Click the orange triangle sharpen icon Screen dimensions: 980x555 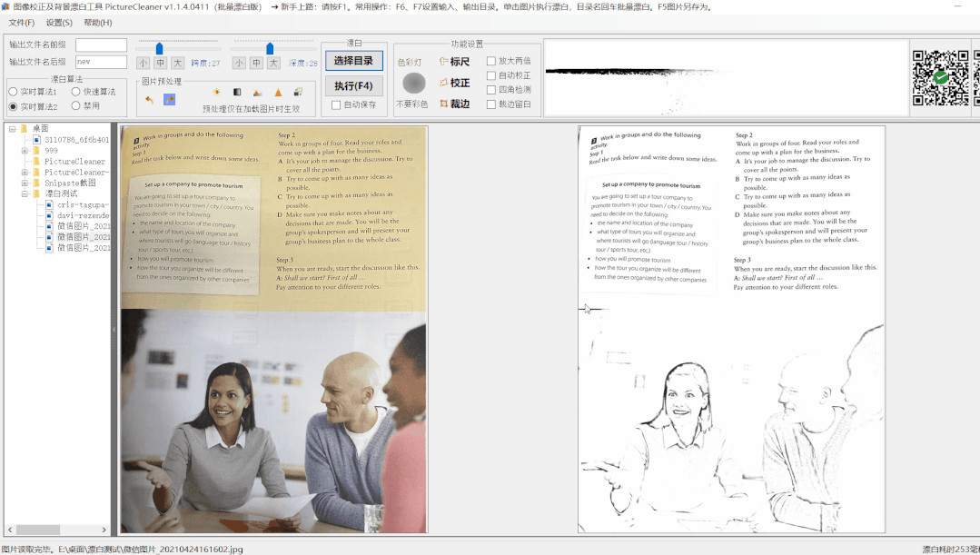point(278,92)
